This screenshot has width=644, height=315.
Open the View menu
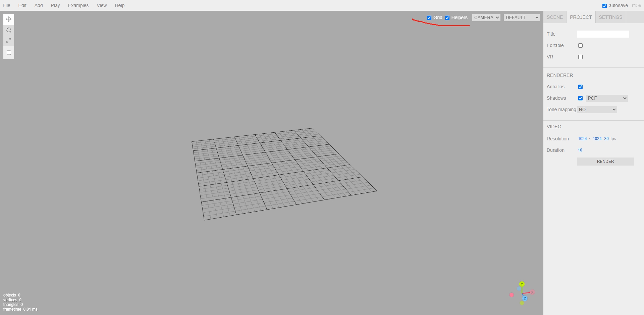[x=102, y=5]
